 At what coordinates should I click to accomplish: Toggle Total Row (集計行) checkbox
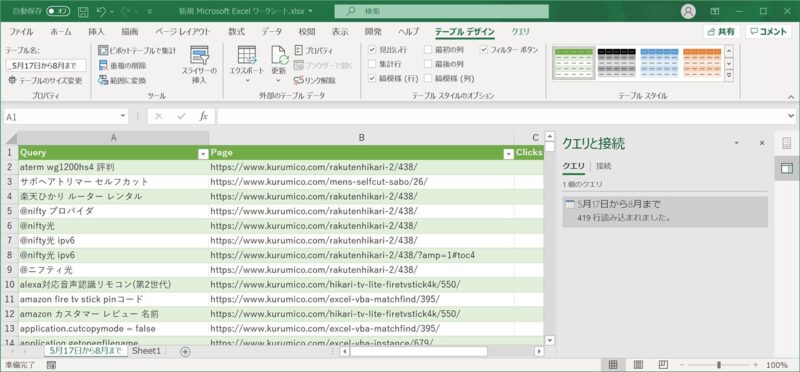click(372, 64)
